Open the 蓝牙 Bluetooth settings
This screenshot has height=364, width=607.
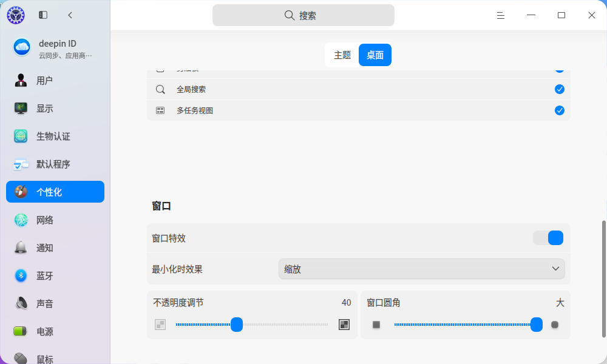click(x=55, y=275)
